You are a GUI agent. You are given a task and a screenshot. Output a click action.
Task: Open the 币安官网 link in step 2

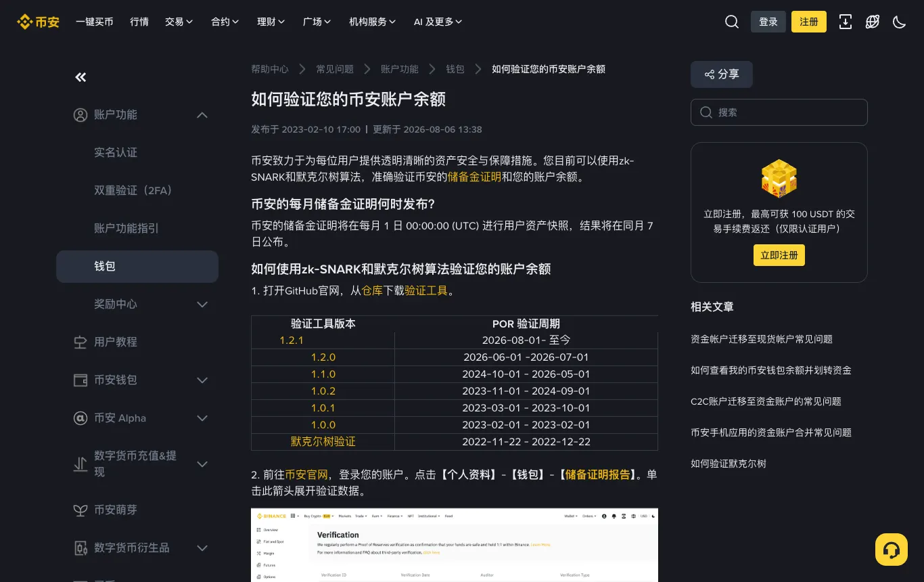pos(306,475)
